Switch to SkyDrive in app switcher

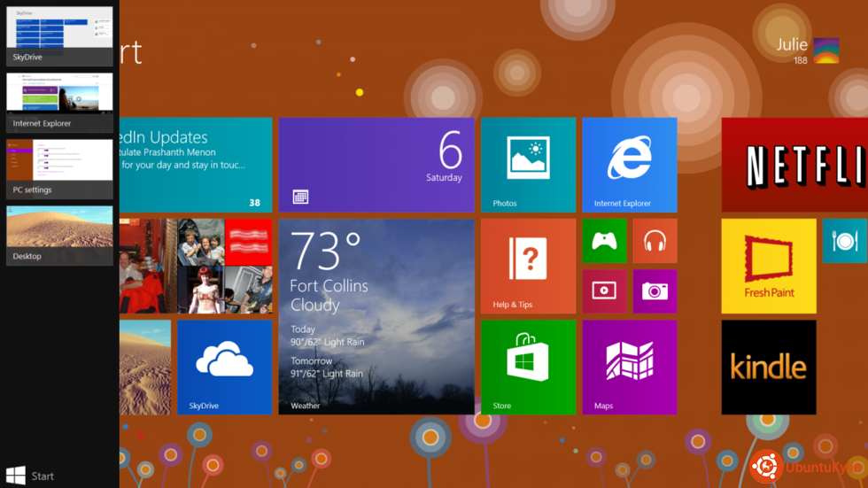point(59,35)
